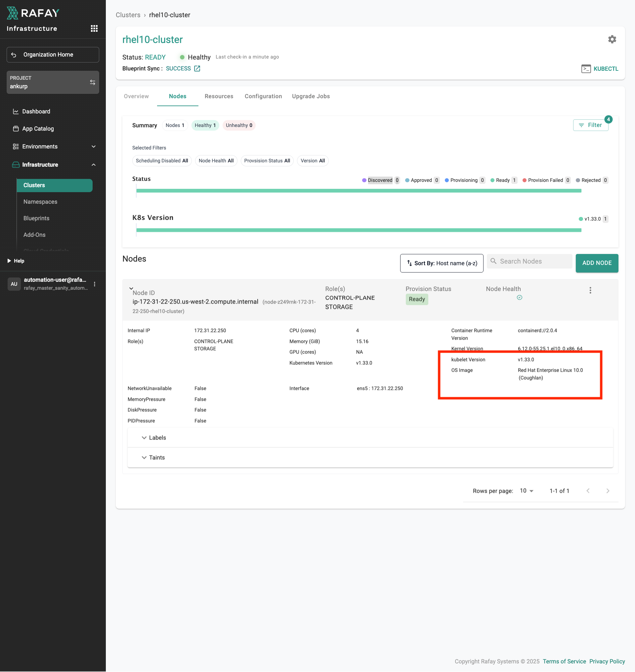Click the apps grid icon beside Infrastructure
The width and height of the screenshot is (635, 672).
click(x=94, y=28)
